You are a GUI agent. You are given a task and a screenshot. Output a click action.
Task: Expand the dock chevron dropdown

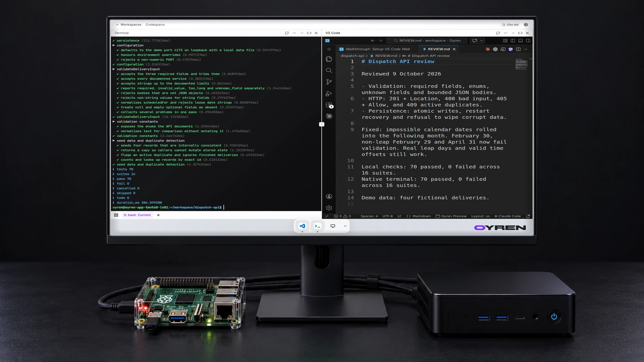[345, 226]
